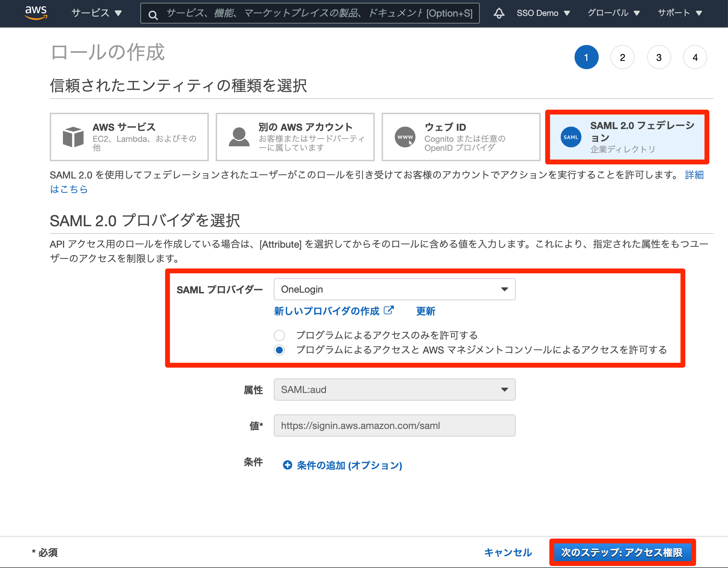Go to step 1 indicator
728x568 pixels.
click(x=586, y=57)
